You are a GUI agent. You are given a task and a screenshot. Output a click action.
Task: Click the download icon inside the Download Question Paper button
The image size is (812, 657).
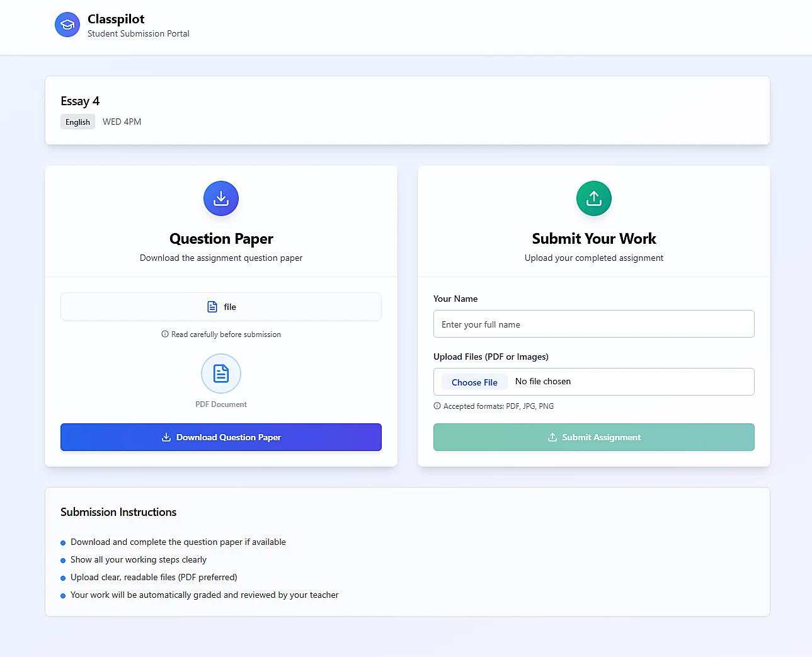[166, 437]
